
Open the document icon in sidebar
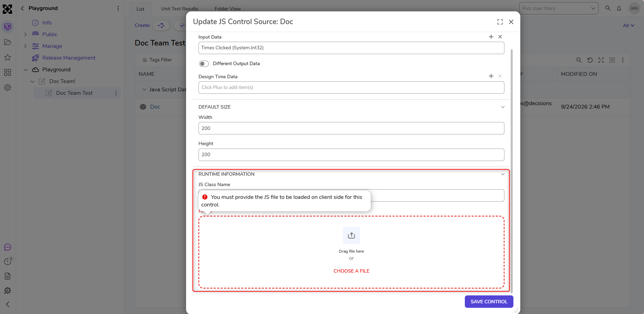point(8,276)
